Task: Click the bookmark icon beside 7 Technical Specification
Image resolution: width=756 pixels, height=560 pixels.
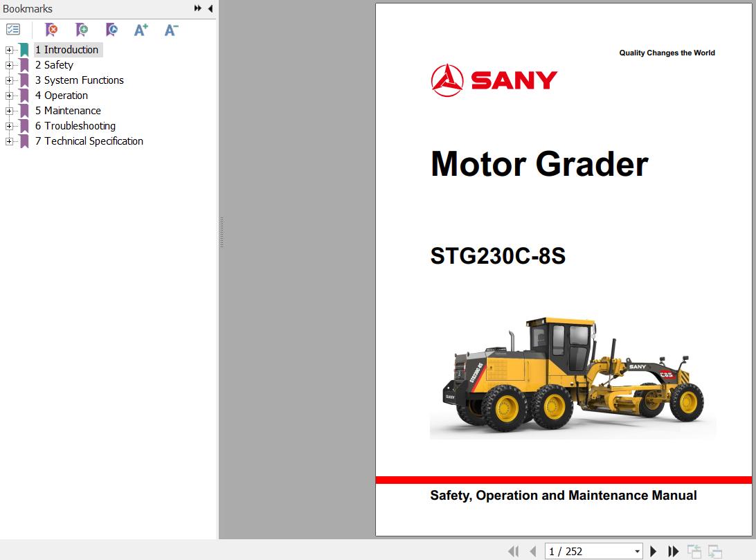Action: pos(24,141)
